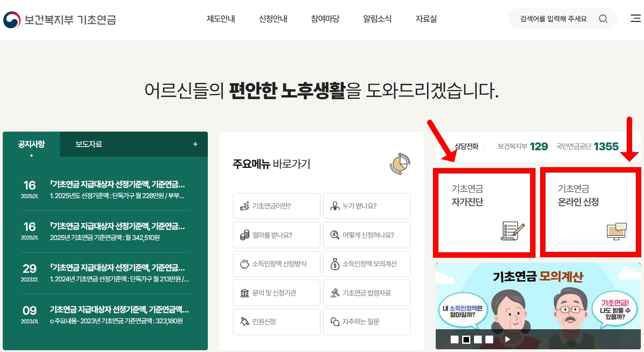The width and height of the screenshot is (644, 352).
Task: Click the 보건복지부 기초연금 logo
Action: (x=60, y=20)
